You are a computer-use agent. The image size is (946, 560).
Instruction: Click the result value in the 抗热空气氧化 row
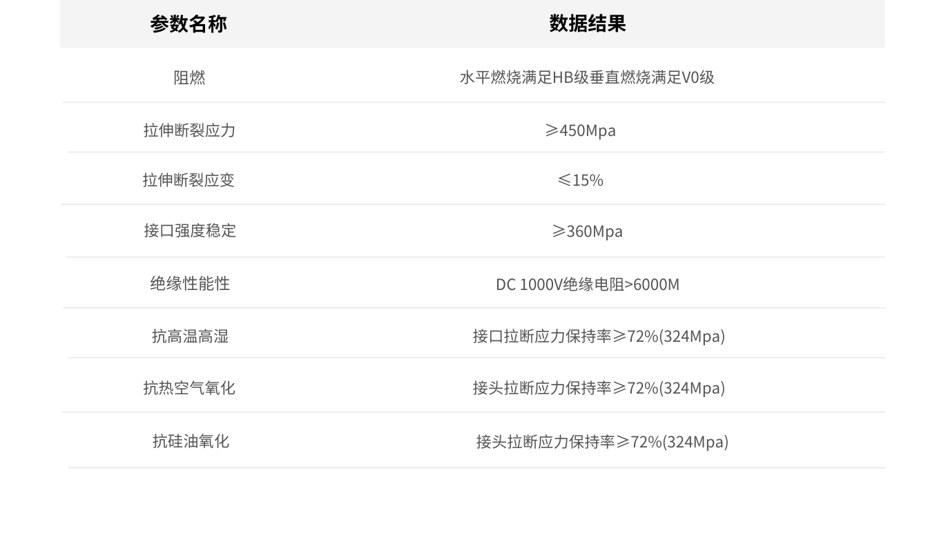pos(599,388)
